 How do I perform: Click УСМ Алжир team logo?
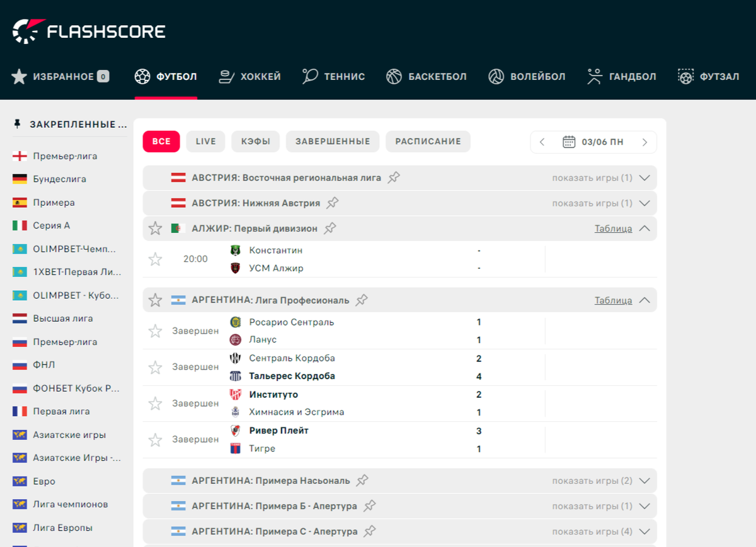pyautogui.click(x=236, y=268)
